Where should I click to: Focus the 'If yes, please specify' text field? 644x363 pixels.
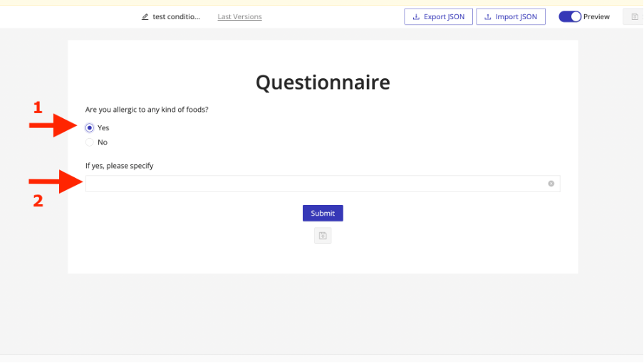click(323, 184)
